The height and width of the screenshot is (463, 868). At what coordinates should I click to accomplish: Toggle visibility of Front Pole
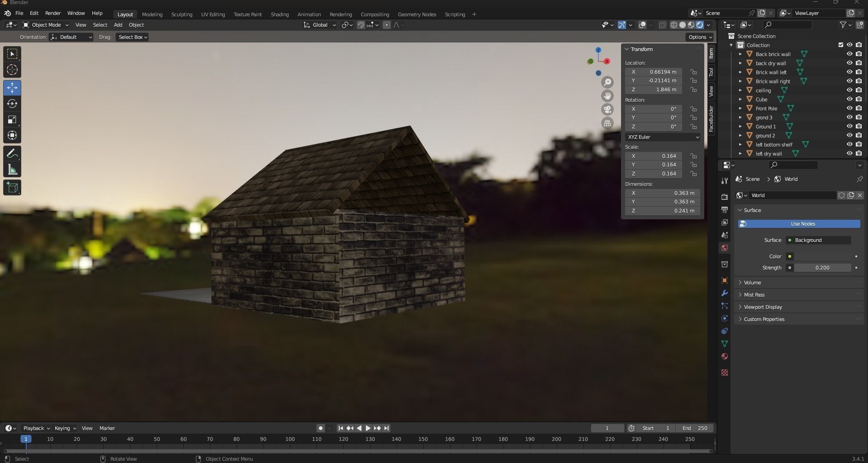[x=849, y=108]
